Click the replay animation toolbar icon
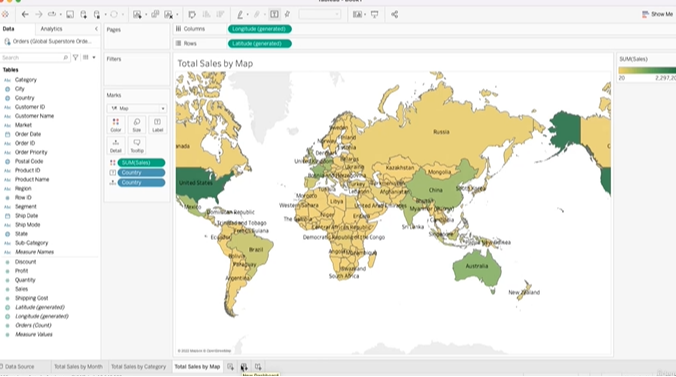Image resolution: width=676 pixels, height=377 pixels. tap(52, 14)
